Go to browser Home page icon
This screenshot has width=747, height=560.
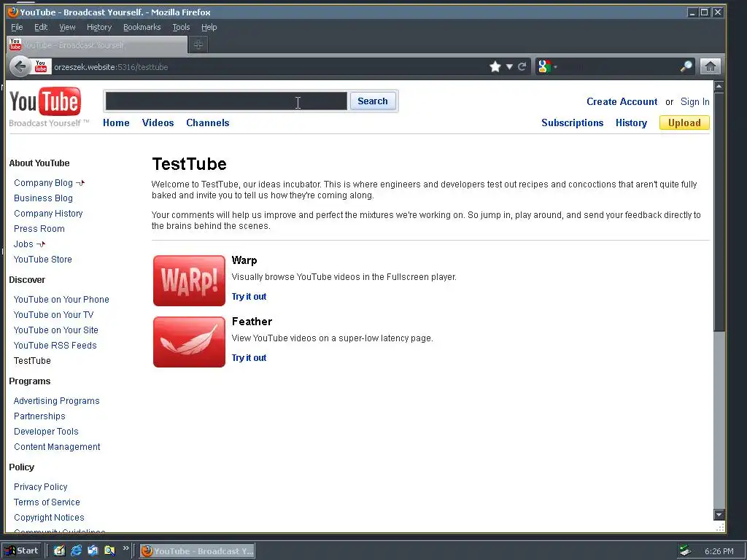pos(710,66)
